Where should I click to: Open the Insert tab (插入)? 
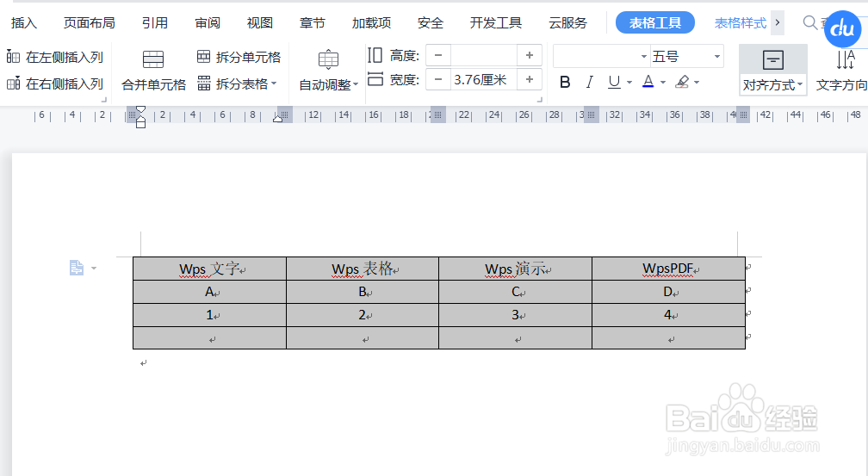coord(24,22)
